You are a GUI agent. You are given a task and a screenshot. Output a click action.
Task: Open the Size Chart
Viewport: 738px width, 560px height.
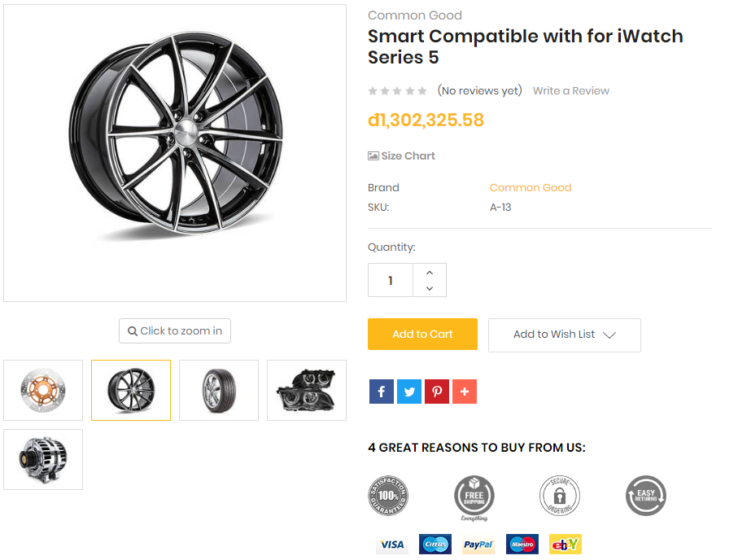click(x=402, y=155)
